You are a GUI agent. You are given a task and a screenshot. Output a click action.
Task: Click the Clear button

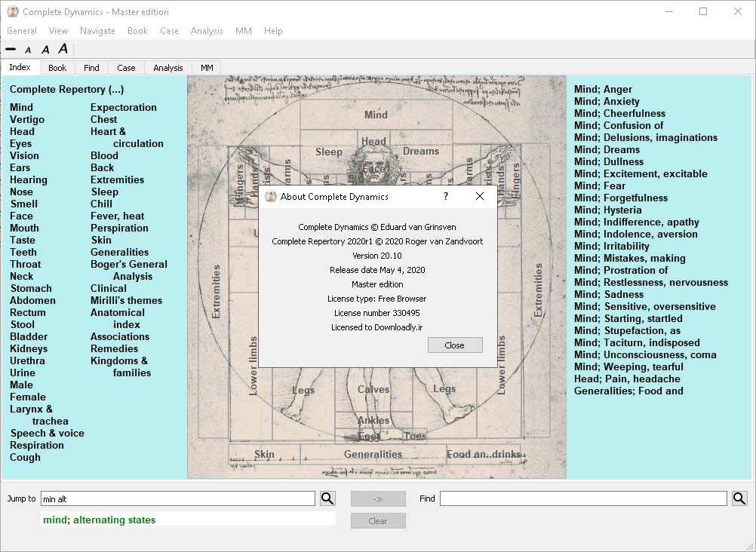(x=378, y=520)
